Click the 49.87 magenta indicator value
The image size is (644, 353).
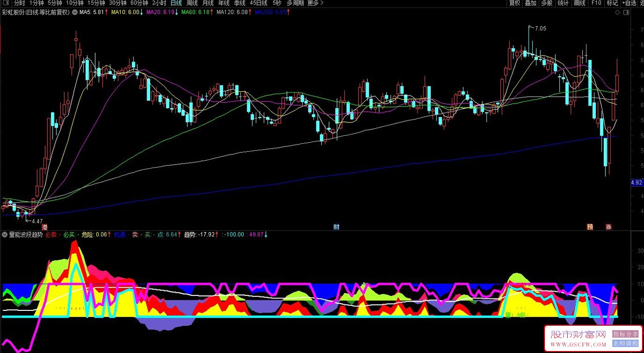[256, 235]
